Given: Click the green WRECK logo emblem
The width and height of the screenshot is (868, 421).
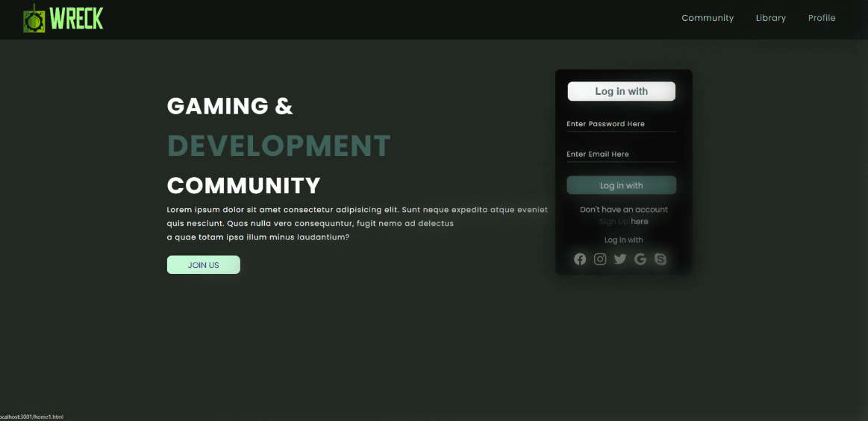Looking at the screenshot, I should (34, 19).
